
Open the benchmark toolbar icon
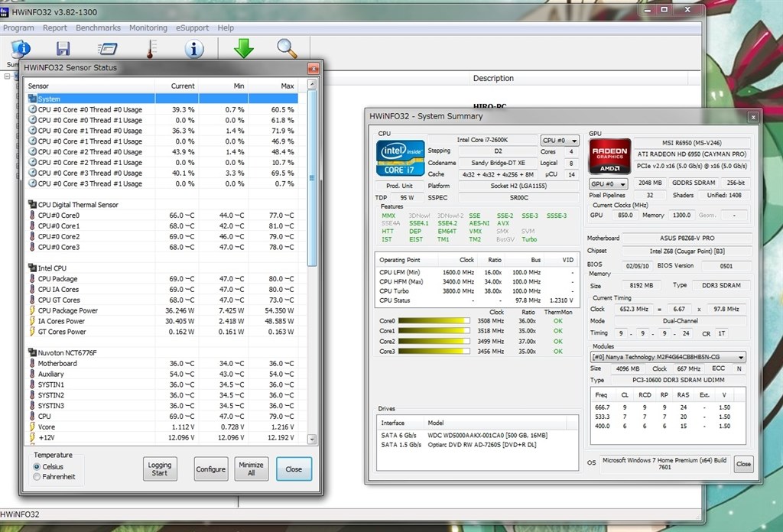tap(108, 48)
